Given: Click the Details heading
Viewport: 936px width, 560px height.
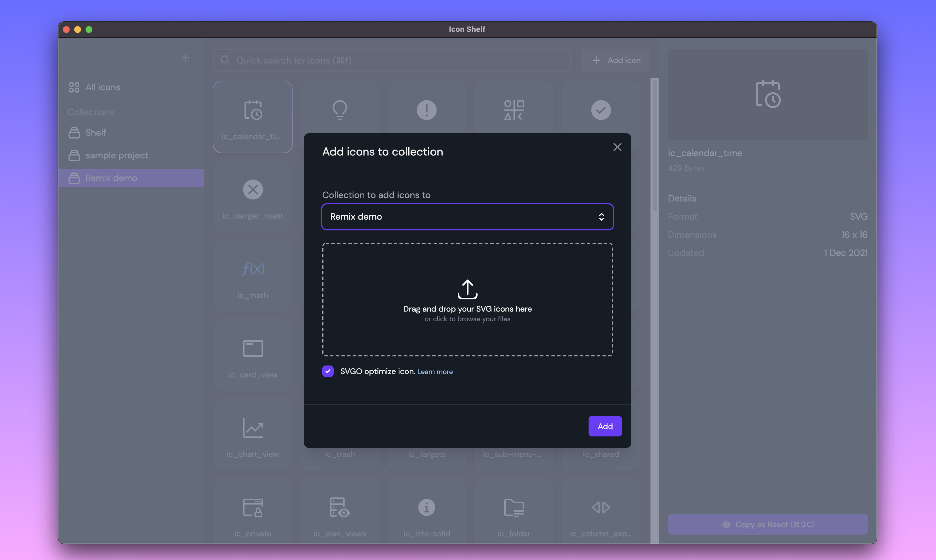Looking at the screenshot, I should tap(682, 198).
